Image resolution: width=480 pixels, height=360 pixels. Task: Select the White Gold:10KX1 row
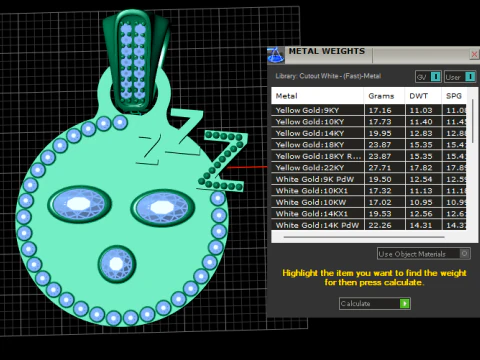[x=369, y=191]
